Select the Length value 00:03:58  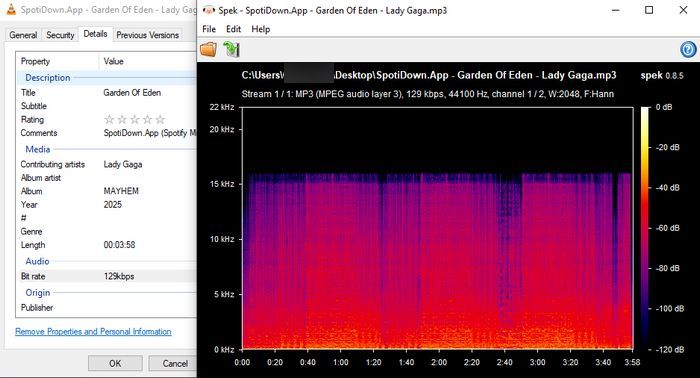[119, 245]
